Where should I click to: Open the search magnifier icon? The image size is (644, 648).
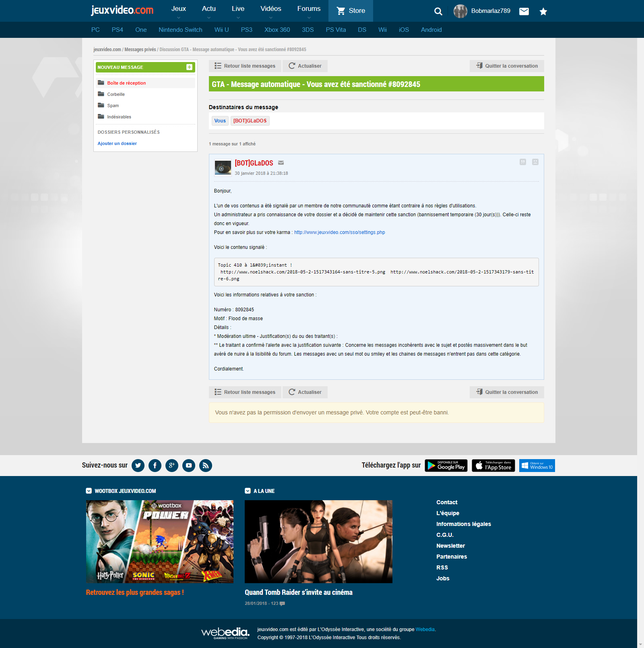[438, 11]
